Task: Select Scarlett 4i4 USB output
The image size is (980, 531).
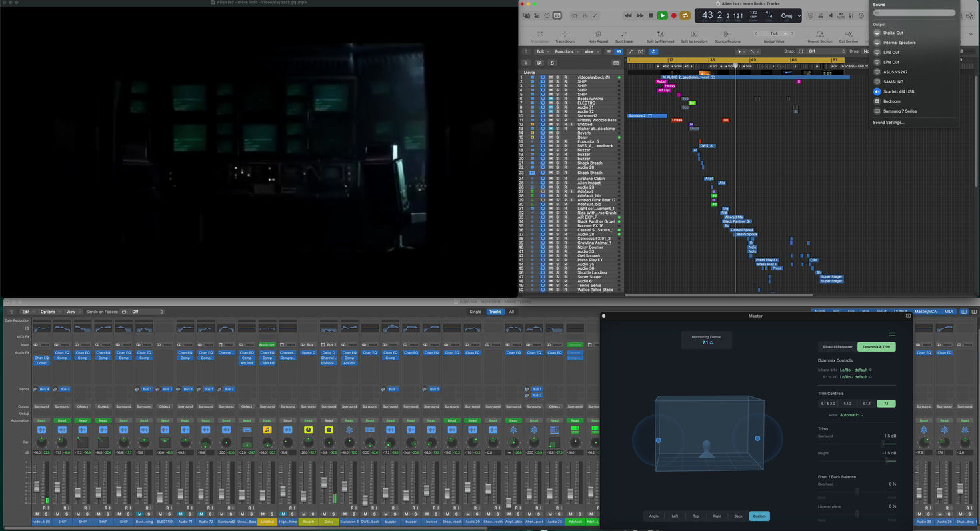Action: tap(899, 91)
